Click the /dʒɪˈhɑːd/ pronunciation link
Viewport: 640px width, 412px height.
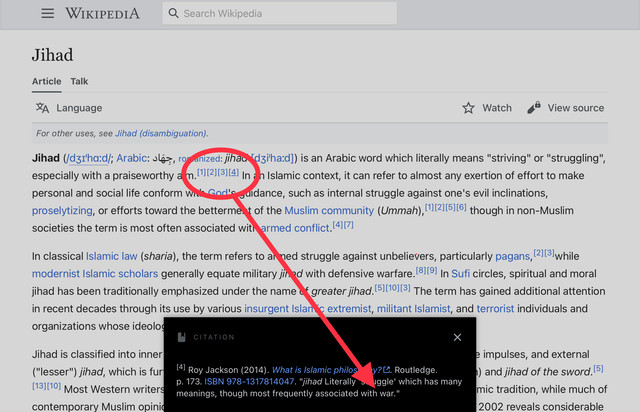[x=88, y=158]
